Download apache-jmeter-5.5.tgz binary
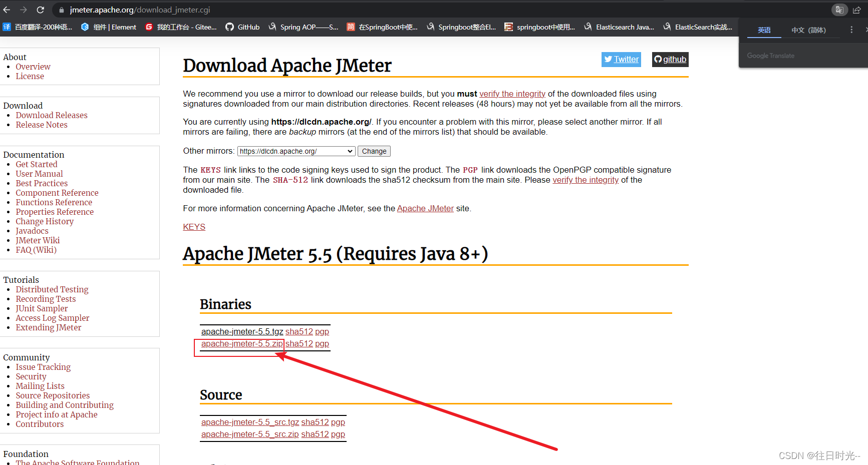 [x=242, y=331]
